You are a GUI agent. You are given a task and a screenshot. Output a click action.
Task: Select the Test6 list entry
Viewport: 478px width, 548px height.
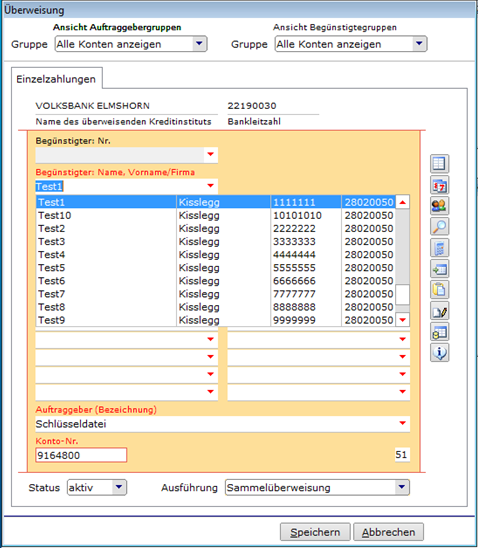(216, 281)
